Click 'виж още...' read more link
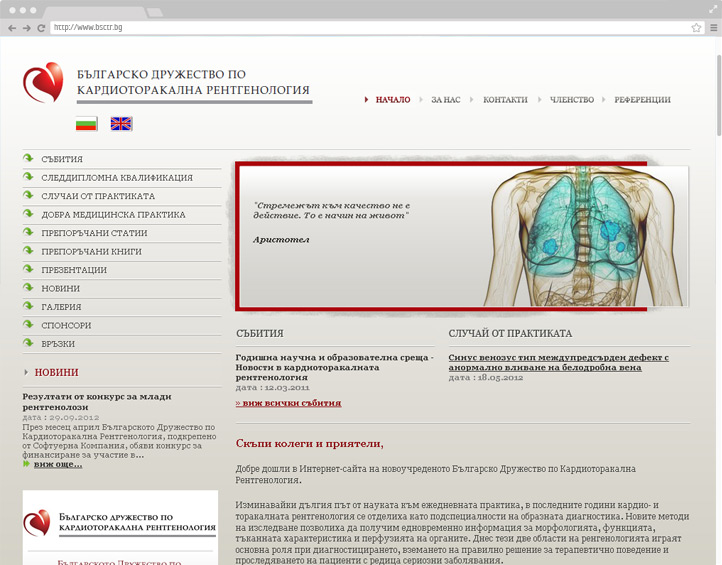Image resolution: width=722 pixels, height=565 pixels. click(x=58, y=464)
